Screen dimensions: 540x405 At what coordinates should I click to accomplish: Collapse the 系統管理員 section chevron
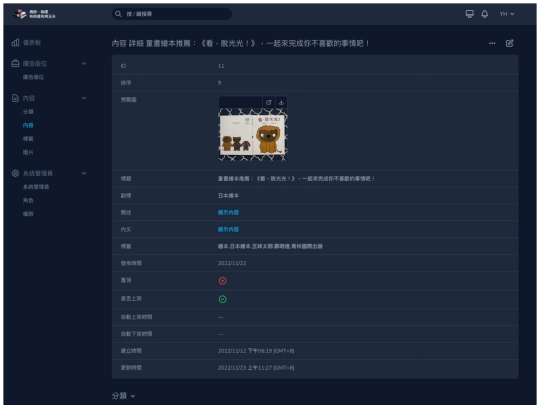[84, 173]
